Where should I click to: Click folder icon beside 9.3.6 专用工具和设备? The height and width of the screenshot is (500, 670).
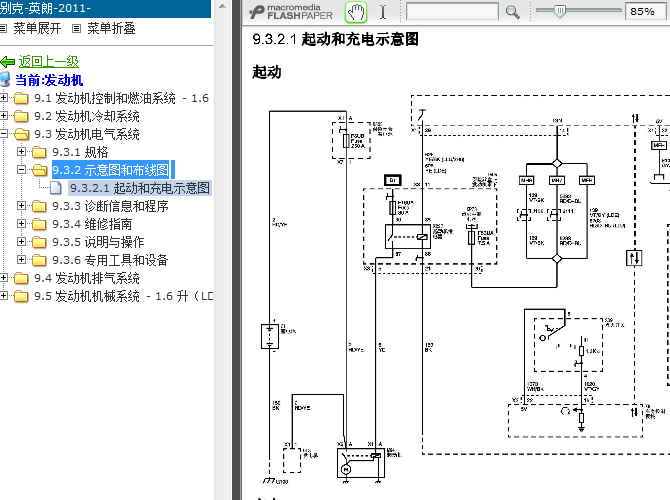coord(39,260)
